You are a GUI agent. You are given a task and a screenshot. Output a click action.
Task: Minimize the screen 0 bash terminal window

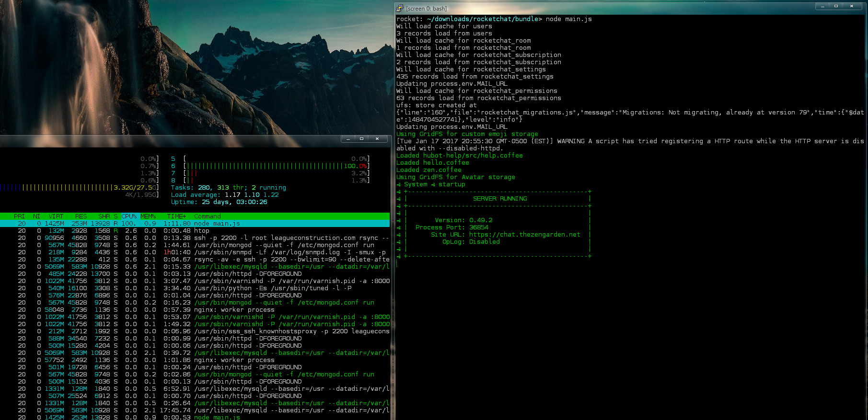(x=822, y=6)
